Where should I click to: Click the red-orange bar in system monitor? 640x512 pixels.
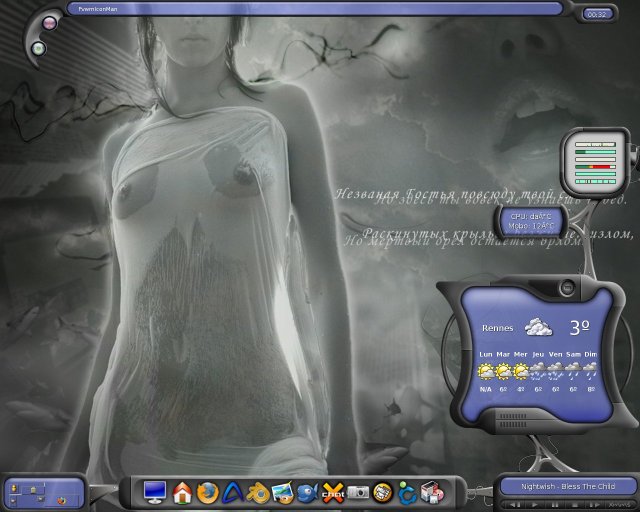(x=596, y=167)
